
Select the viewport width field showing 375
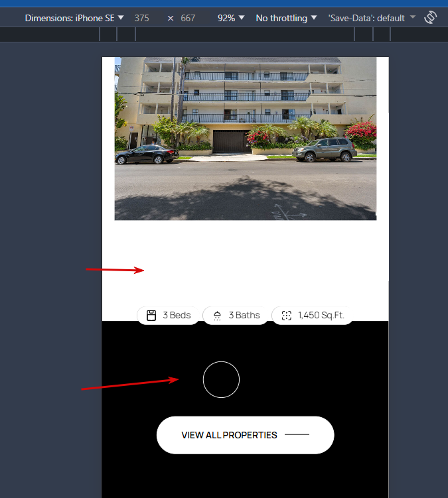click(x=142, y=18)
